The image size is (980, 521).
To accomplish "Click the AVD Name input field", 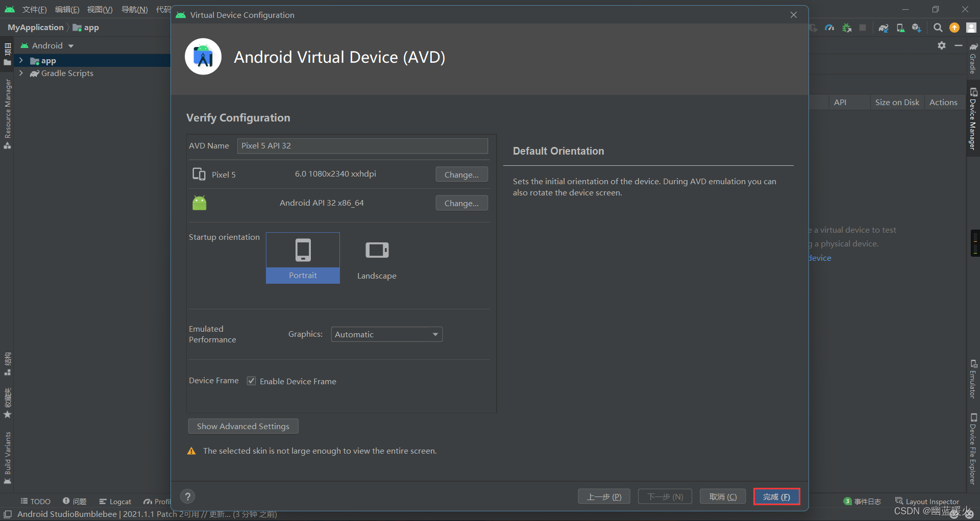I will point(362,145).
